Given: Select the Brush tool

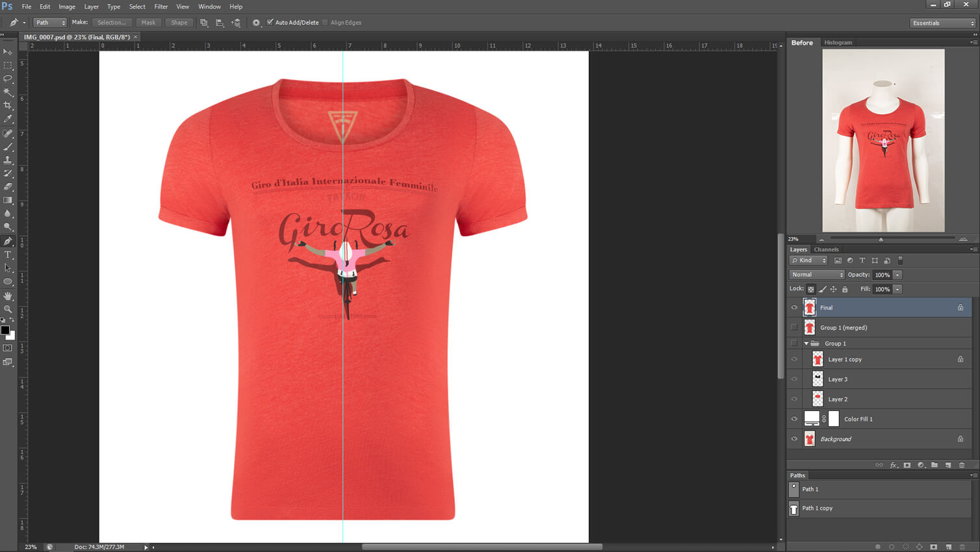Looking at the screenshot, I should (x=8, y=147).
